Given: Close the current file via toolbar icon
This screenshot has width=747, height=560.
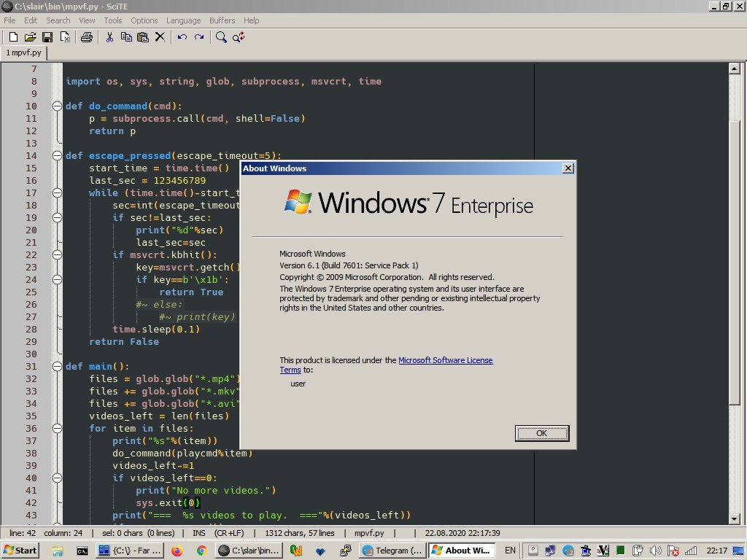Looking at the screenshot, I should coord(65,37).
